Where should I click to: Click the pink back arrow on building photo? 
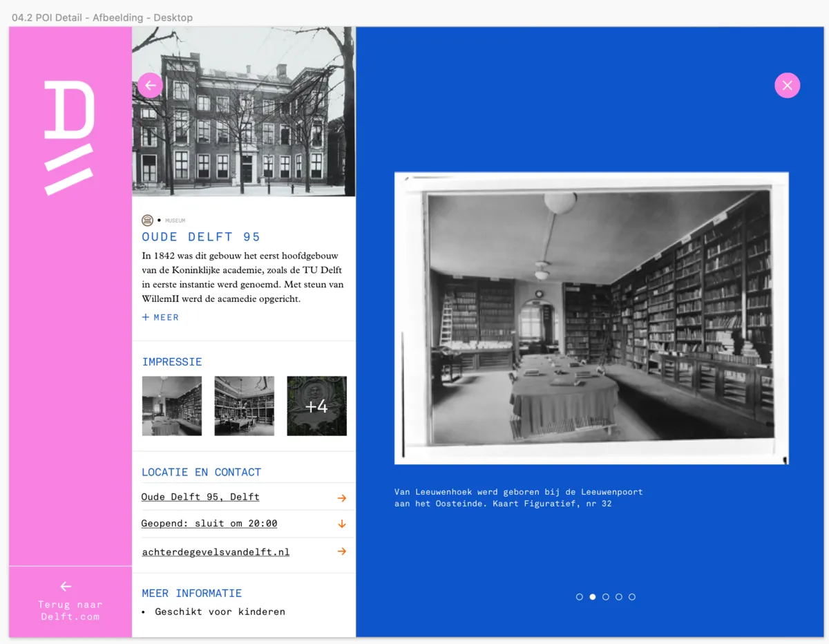coord(150,86)
